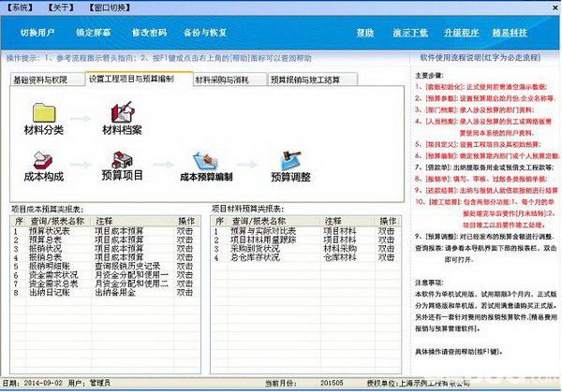Select 预算状况表 report row
Viewport: 562px width, 392px height.
click(105, 231)
